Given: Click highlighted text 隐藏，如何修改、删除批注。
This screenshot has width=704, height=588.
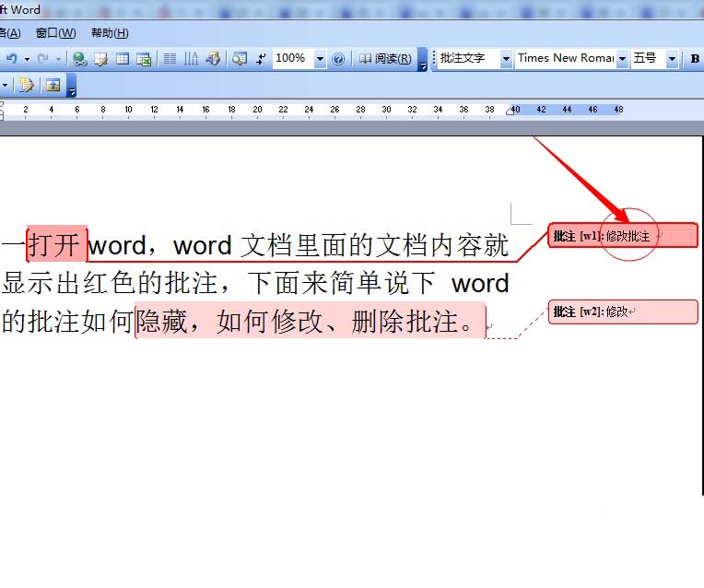Looking at the screenshot, I should coord(311,322).
